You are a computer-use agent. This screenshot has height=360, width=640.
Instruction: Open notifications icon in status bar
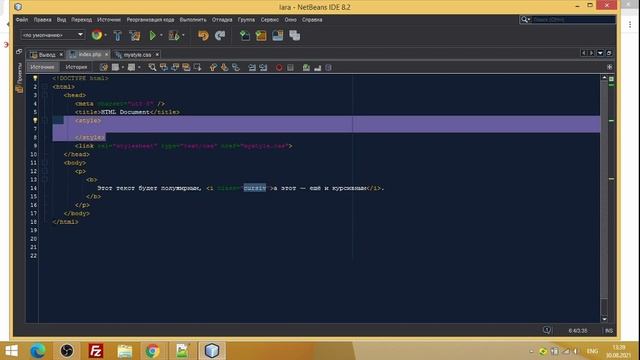547,330
